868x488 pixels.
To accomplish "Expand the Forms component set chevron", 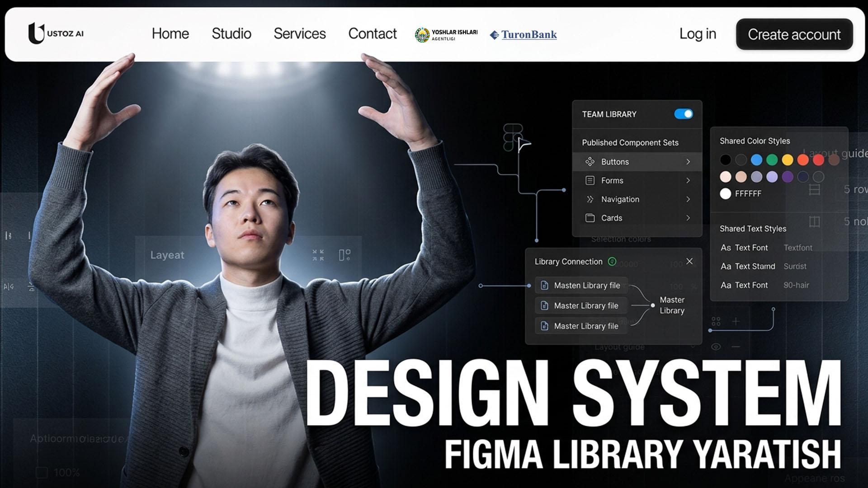I will [688, 180].
